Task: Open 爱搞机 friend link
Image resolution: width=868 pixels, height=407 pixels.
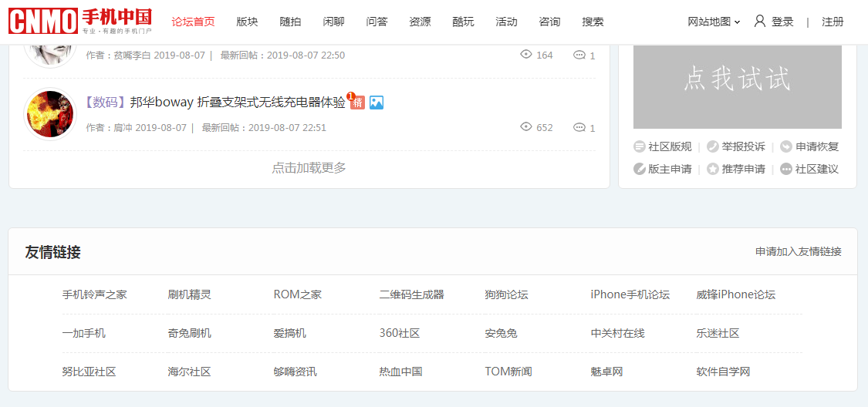Action: point(289,334)
